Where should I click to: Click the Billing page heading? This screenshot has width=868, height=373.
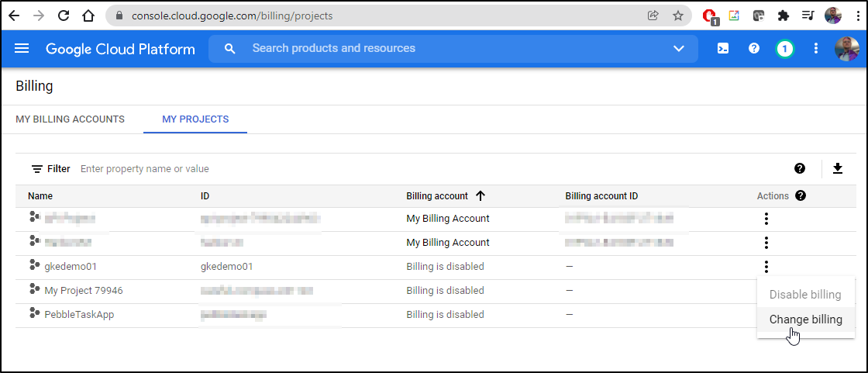pos(34,86)
